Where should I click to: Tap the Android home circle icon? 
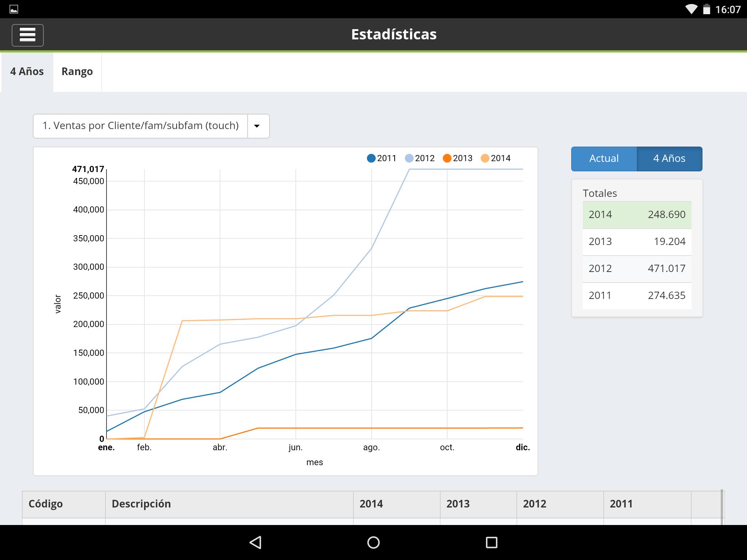coord(373,542)
